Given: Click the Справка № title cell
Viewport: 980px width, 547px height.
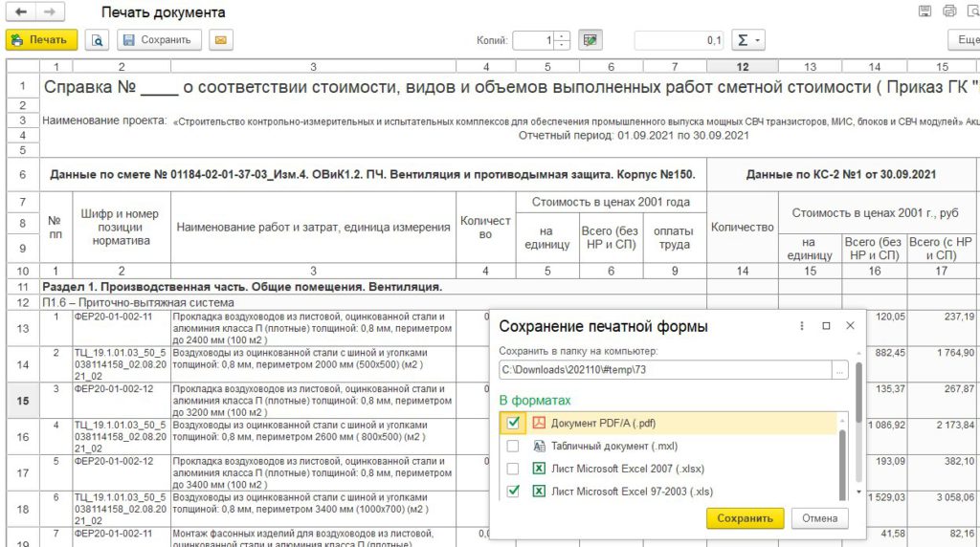Looking at the screenshot, I should tap(509, 87).
